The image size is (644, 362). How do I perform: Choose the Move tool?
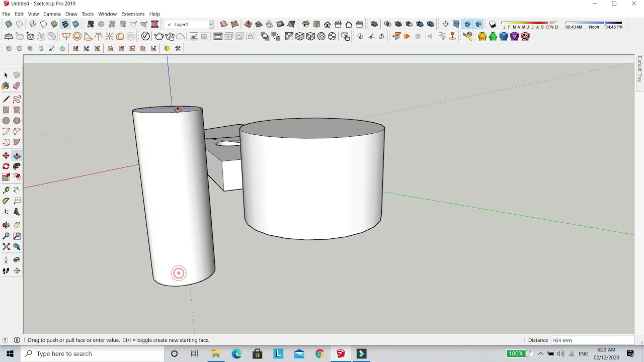[6, 156]
